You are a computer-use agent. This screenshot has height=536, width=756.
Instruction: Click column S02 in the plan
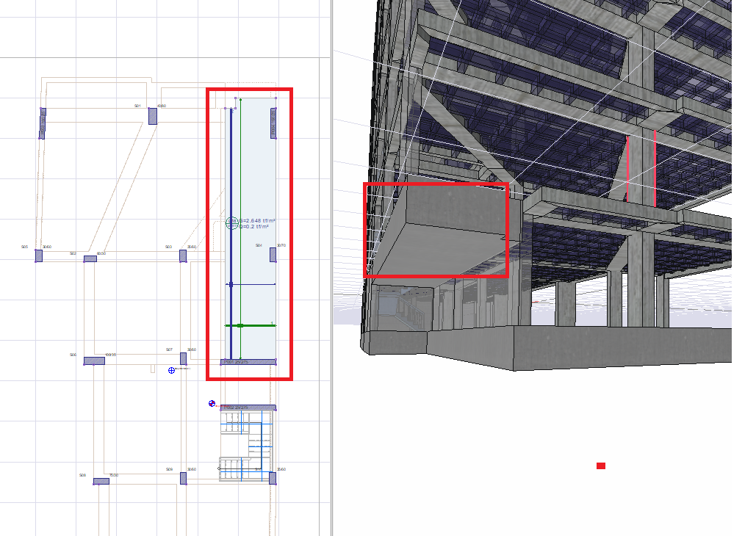coord(90,259)
